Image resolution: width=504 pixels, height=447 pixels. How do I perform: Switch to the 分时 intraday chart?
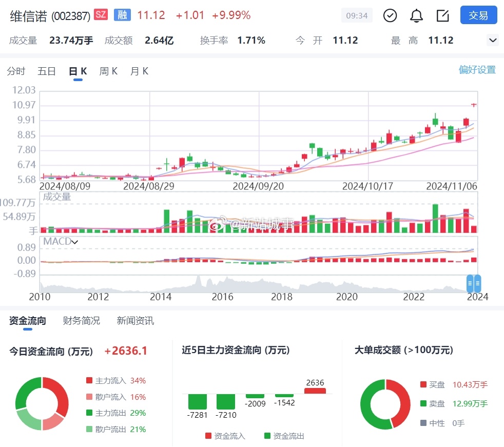point(16,71)
